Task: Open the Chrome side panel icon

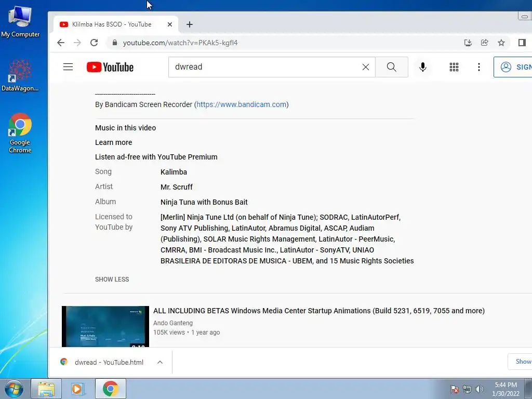Action: click(522, 43)
